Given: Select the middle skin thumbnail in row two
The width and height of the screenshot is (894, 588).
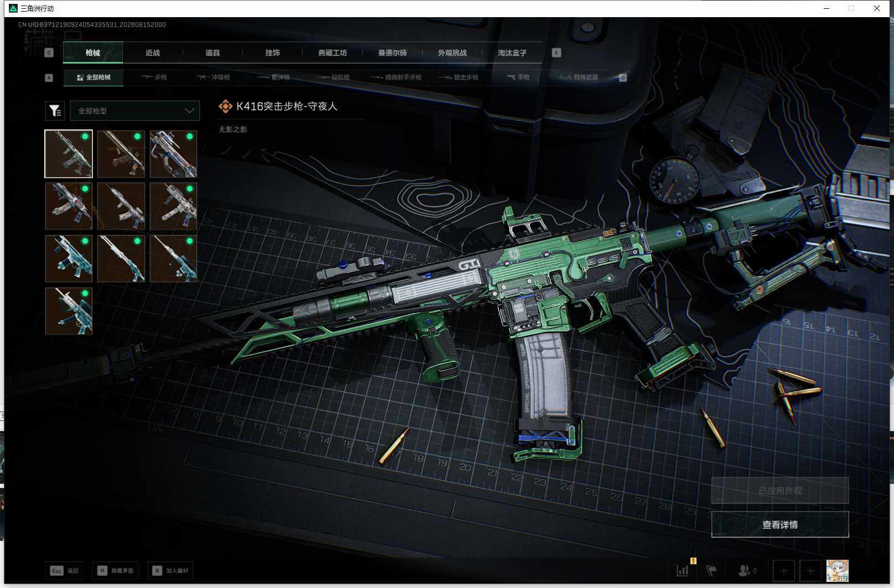Looking at the screenshot, I should [121, 206].
